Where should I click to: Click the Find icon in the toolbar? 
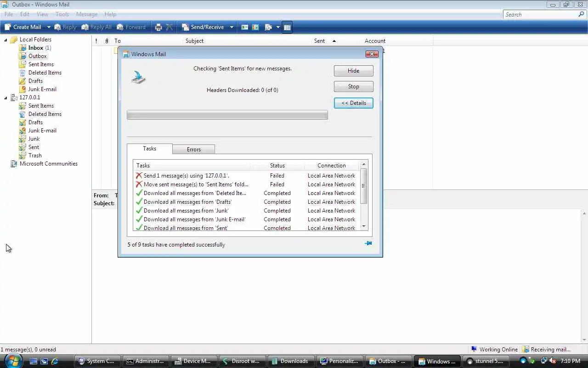point(269,27)
